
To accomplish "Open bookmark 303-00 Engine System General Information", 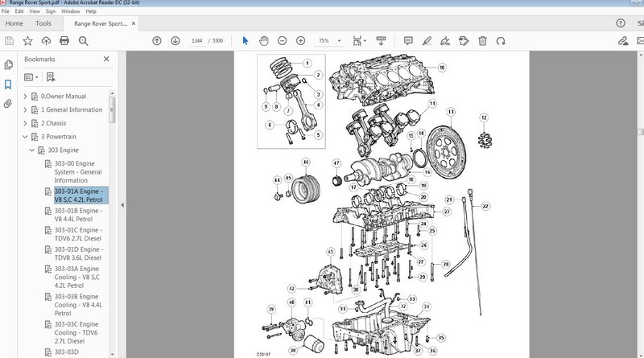I will pyautogui.click(x=78, y=172).
